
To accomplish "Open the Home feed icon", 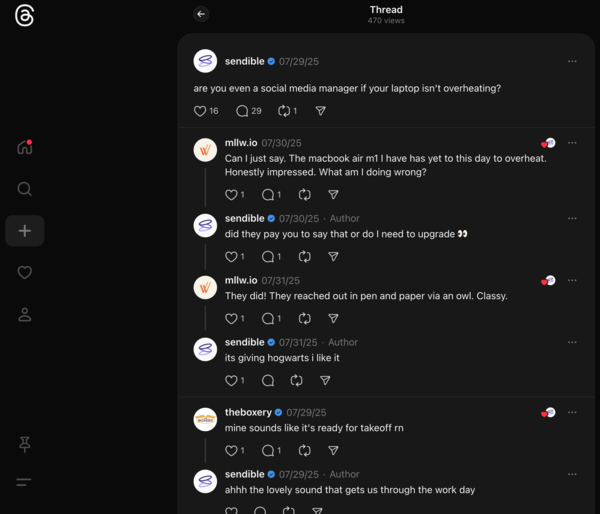I will (x=25, y=148).
